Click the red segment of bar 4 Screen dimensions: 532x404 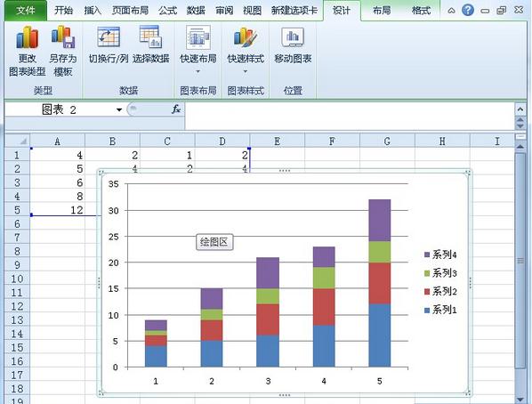(x=324, y=307)
